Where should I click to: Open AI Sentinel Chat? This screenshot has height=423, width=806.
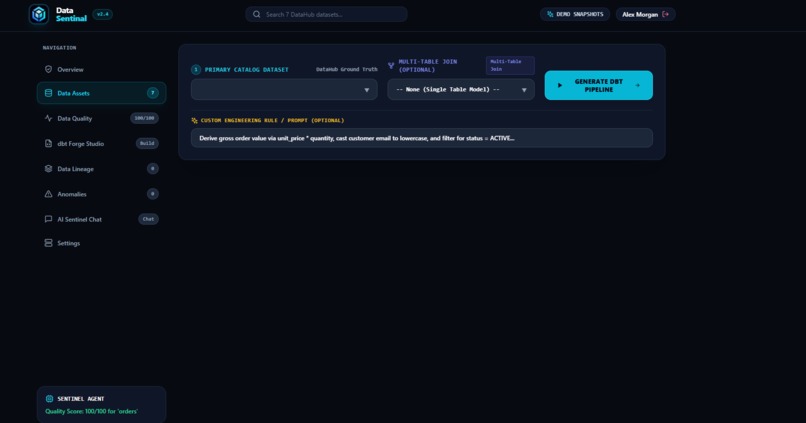[x=101, y=219]
